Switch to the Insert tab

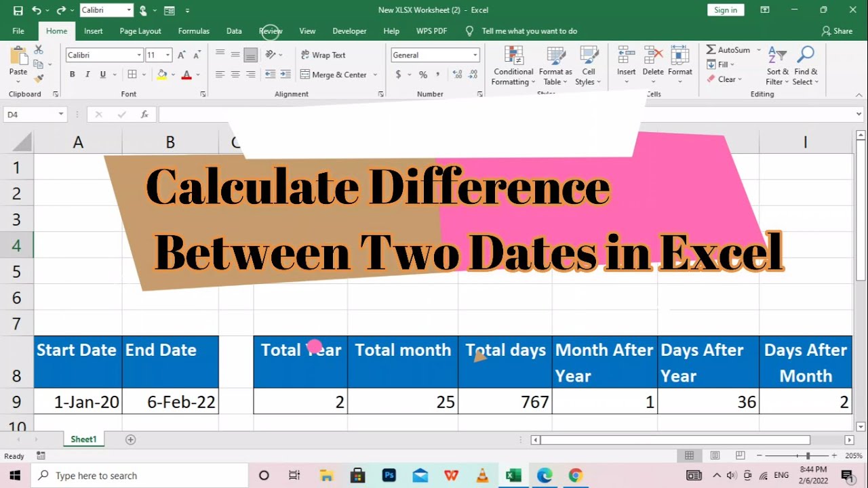click(x=94, y=31)
